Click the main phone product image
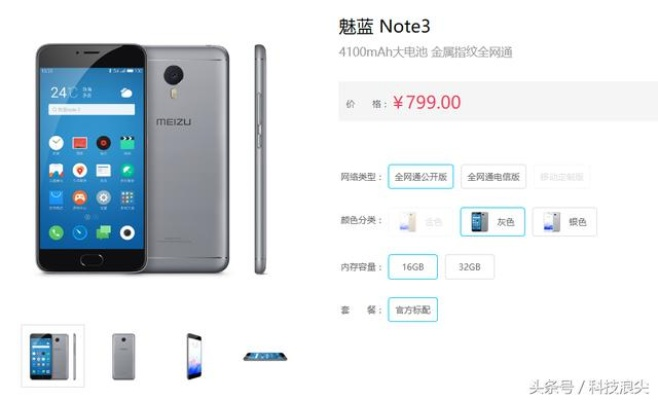 (133, 159)
